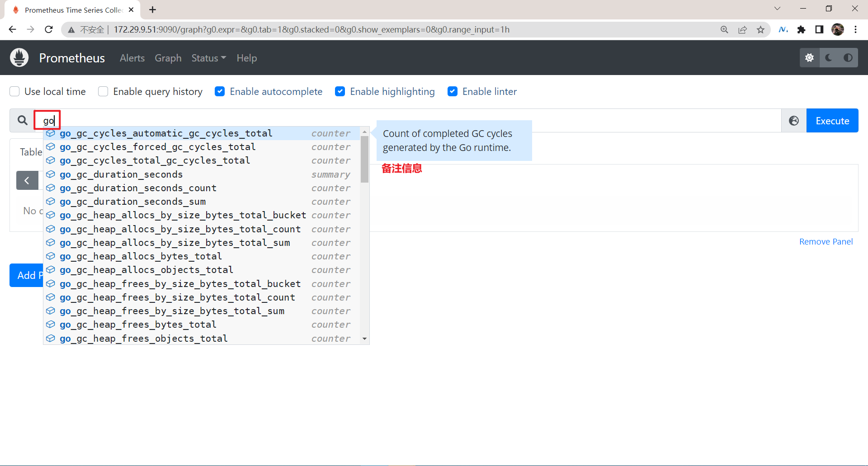Select go_gc_heap_frees_by_size_bytes_total_count suggestion
The image size is (868, 466).
(203, 297)
